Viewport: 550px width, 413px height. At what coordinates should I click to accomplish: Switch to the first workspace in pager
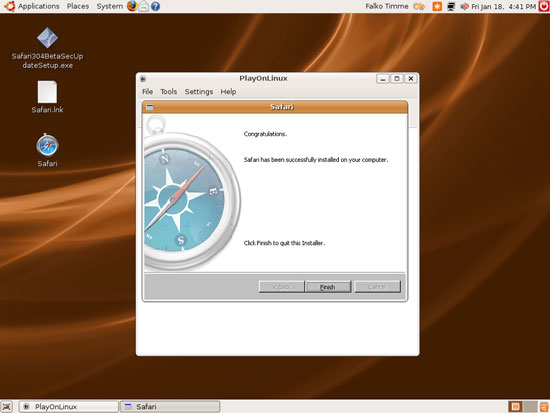tap(516, 407)
